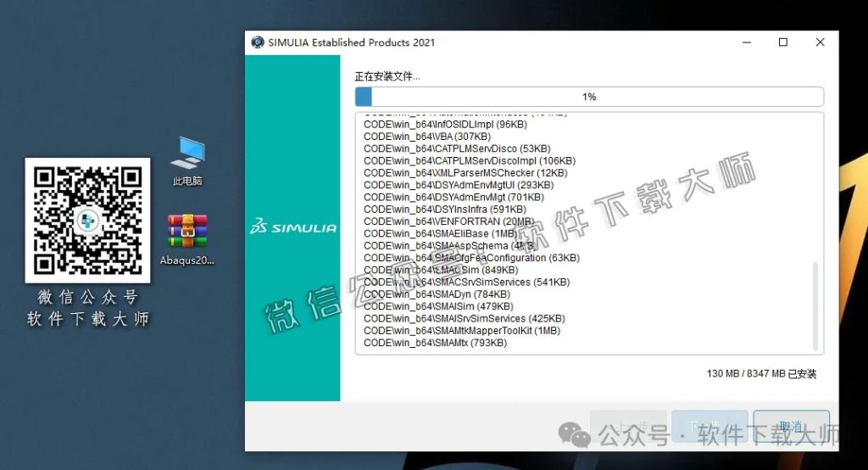This screenshot has height=470, width=868.
Task: Click the QR code image on desktop
Action: coord(87,220)
